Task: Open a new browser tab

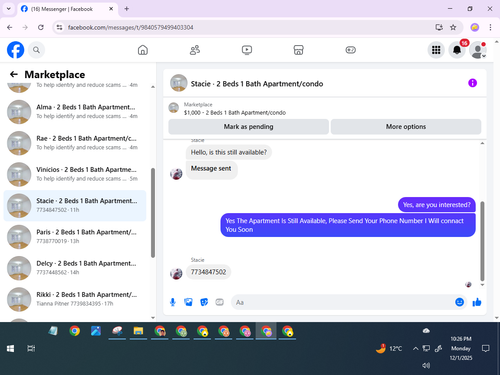Action: point(127,9)
